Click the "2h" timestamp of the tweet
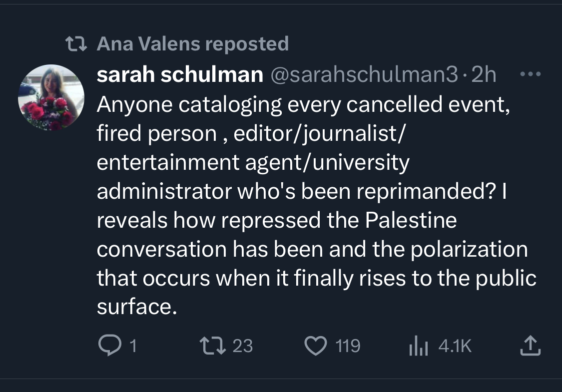562x392 pixels. (x=484, y=75)
